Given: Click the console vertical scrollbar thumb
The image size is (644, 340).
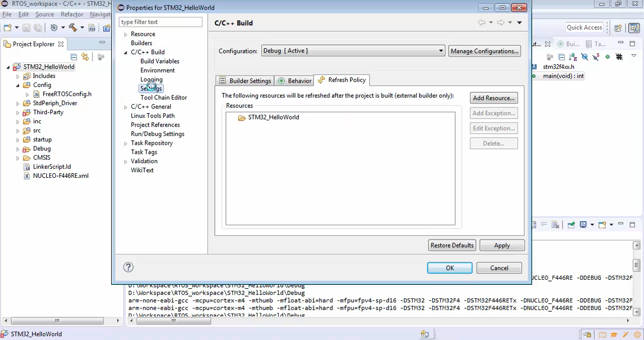Looking at the screenshot, I should 636,265.
